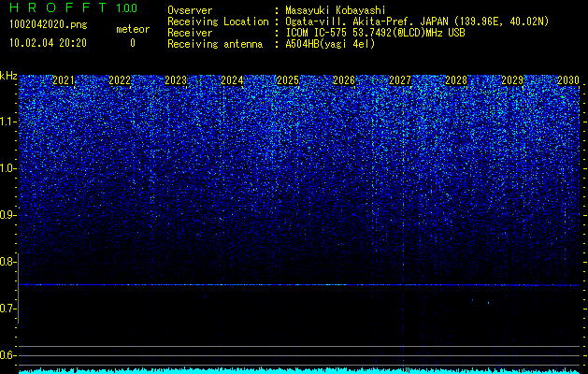588x374 pixels.
Task: Select the file name 1002042020.png
Action: (49, 24)
